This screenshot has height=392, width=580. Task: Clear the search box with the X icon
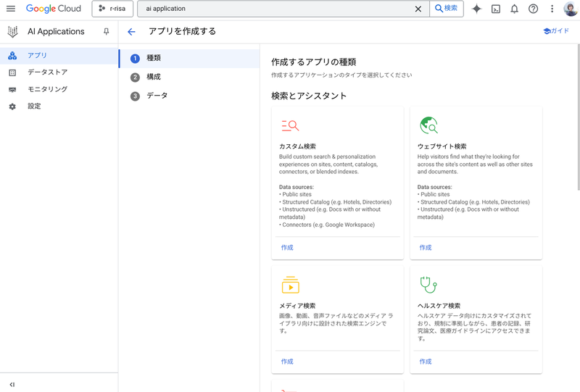click(418, 9)
